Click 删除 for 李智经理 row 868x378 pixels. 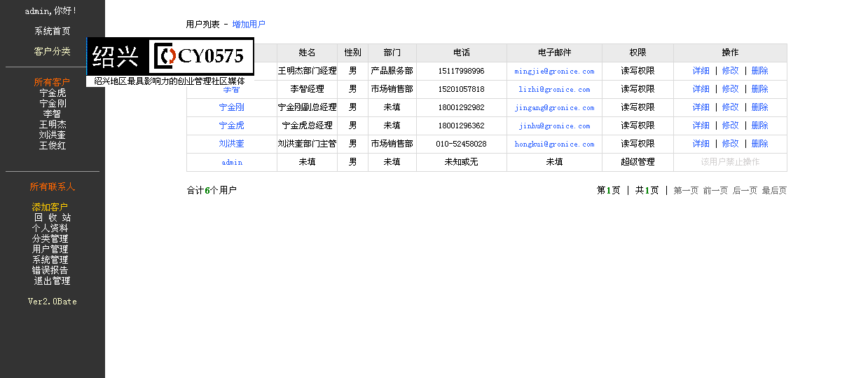(760, 89)
